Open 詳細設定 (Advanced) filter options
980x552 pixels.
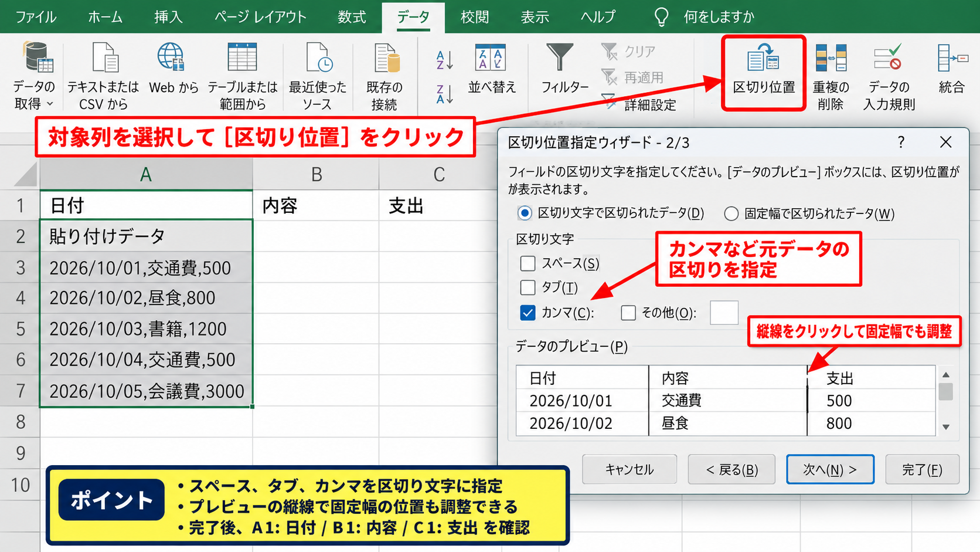[639, 104]
